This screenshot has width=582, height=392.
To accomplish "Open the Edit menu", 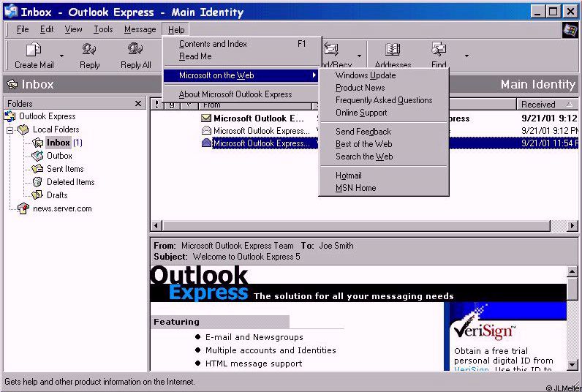I will [x=47, y=29].
